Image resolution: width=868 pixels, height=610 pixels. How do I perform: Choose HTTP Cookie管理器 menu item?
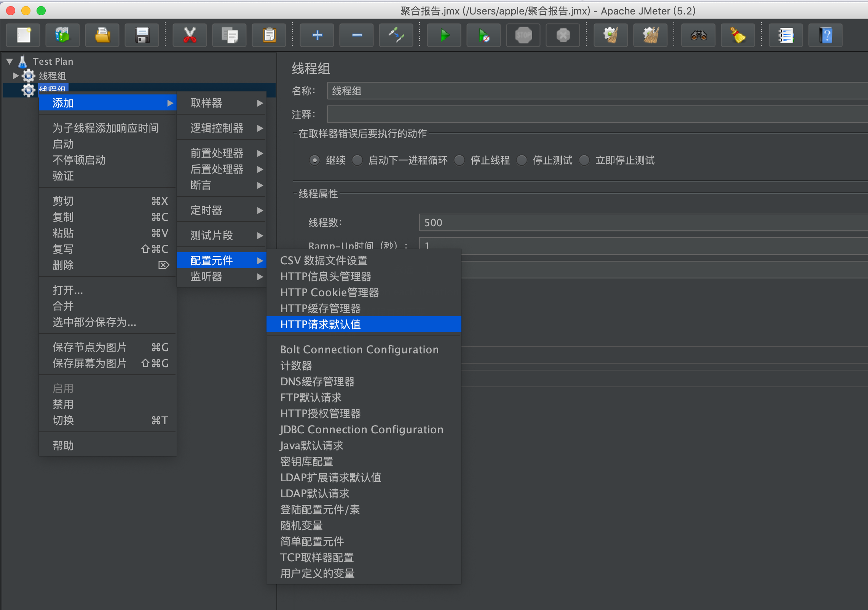364,292
